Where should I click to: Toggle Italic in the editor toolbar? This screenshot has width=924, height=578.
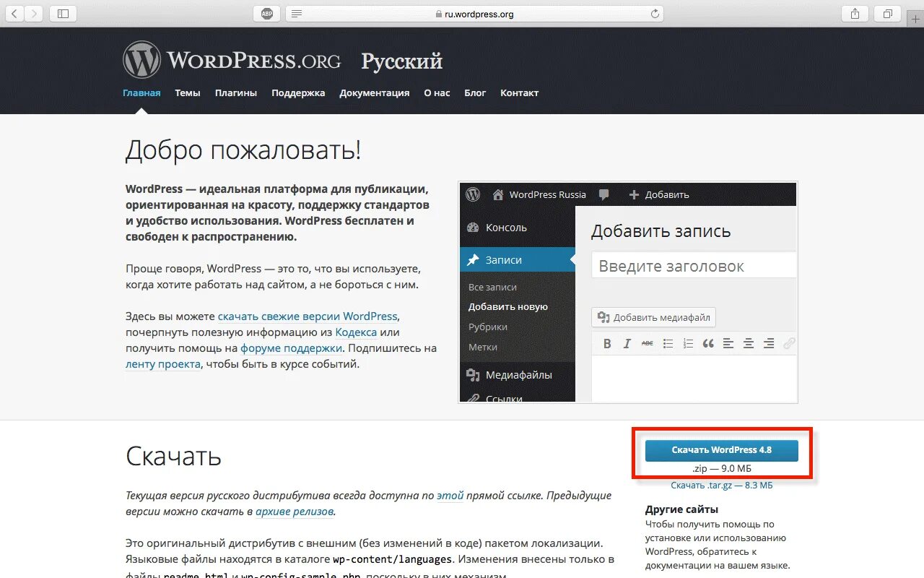pos(627,344)
